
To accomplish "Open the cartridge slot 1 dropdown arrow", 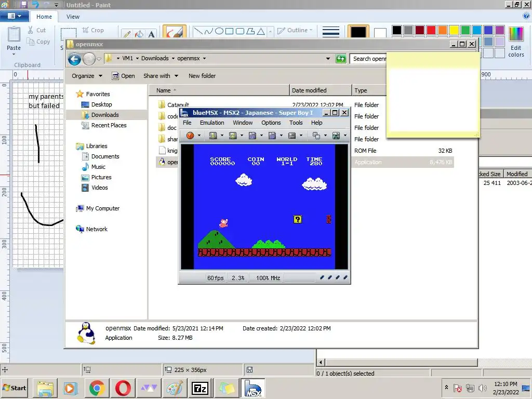I will [222, 136].
